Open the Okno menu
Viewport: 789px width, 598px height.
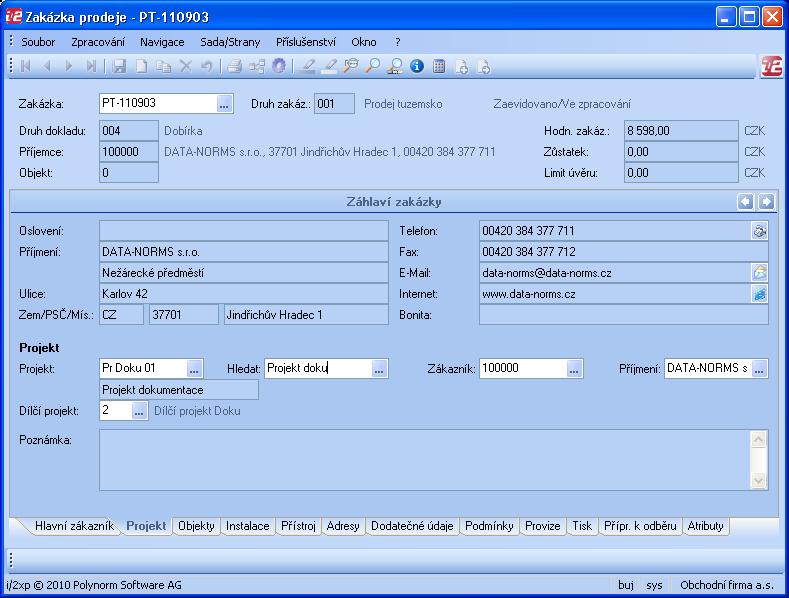pyautogui.click(x=364, y=42)
